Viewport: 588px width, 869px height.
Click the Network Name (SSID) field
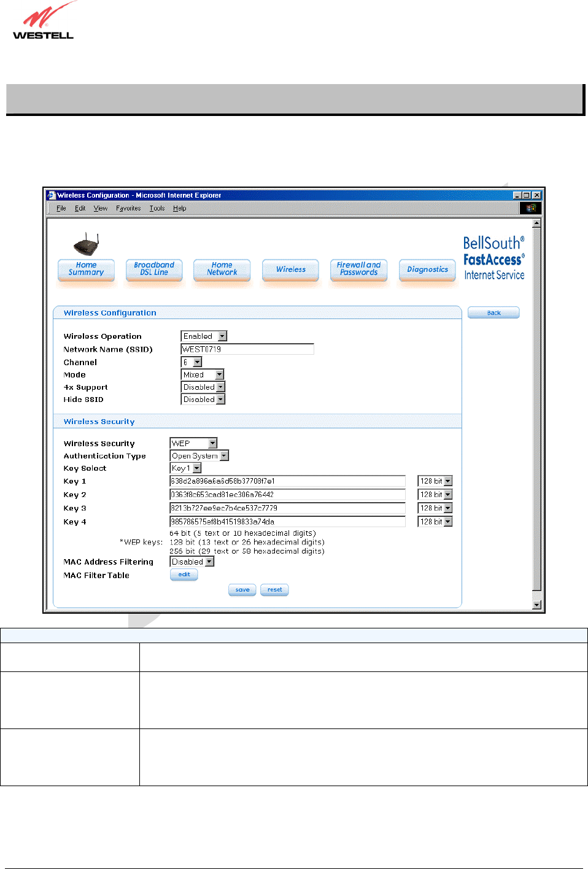(x=247, y=349)
